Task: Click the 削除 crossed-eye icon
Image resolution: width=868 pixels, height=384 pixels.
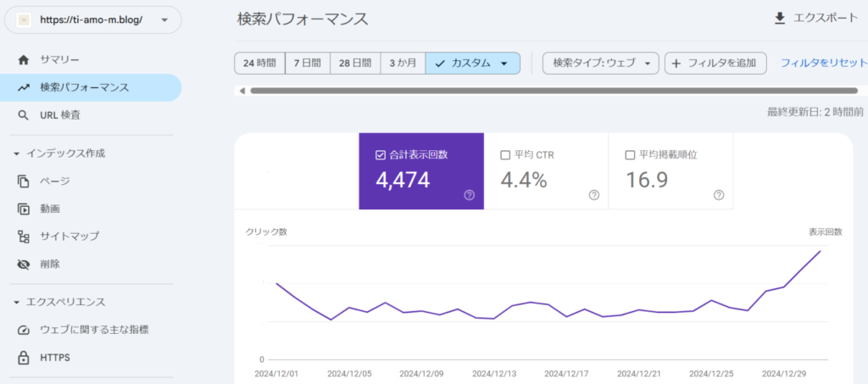Action: (x=24, y=264)
